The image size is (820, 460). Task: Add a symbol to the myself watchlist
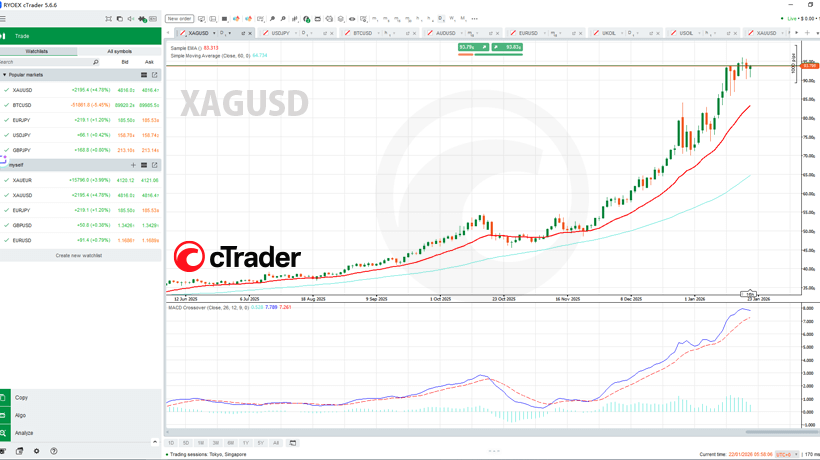point(133,165)
